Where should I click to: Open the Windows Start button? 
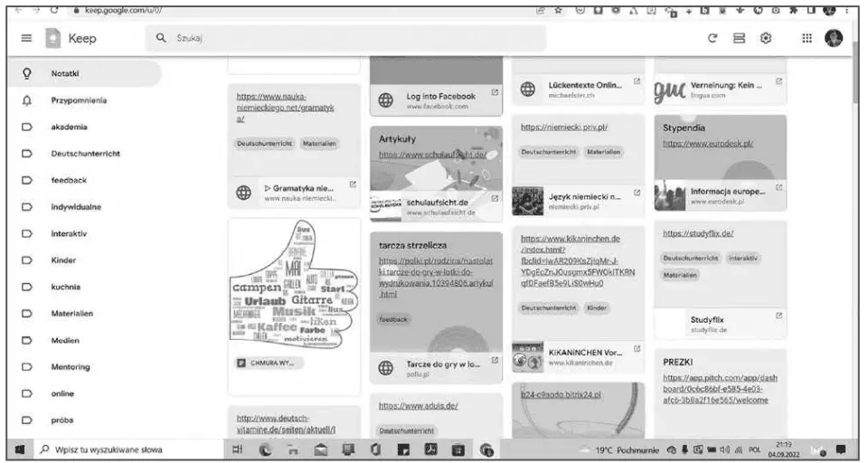click(19, 449)
